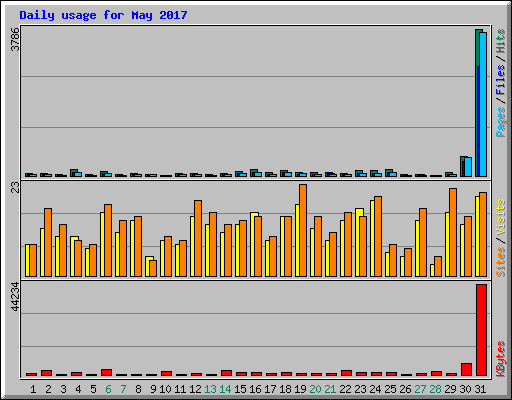This screenshot has width=512, height=400.
Task: Click day label 9 on the x-axis
Action: (153, 389)
